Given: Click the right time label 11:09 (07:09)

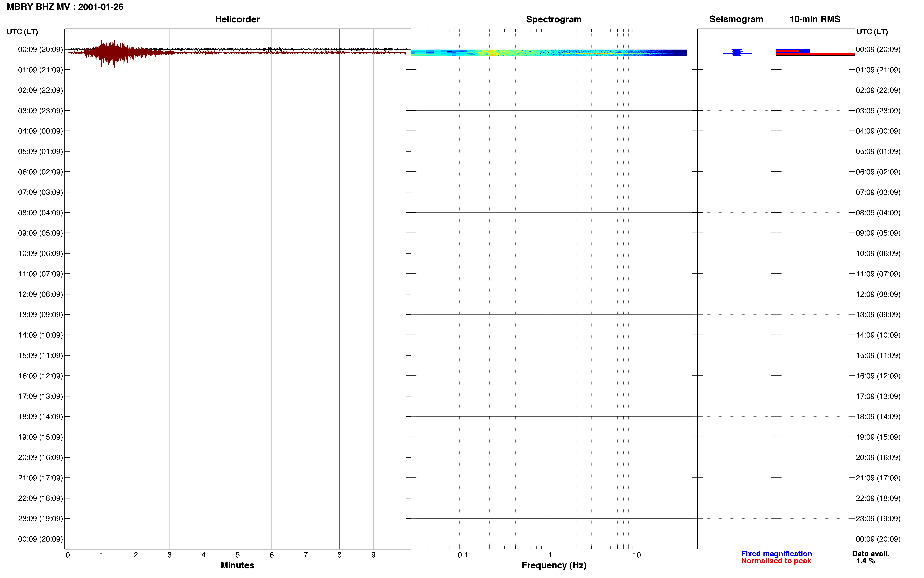Looking at the screenshot, I should pos(878,274).
